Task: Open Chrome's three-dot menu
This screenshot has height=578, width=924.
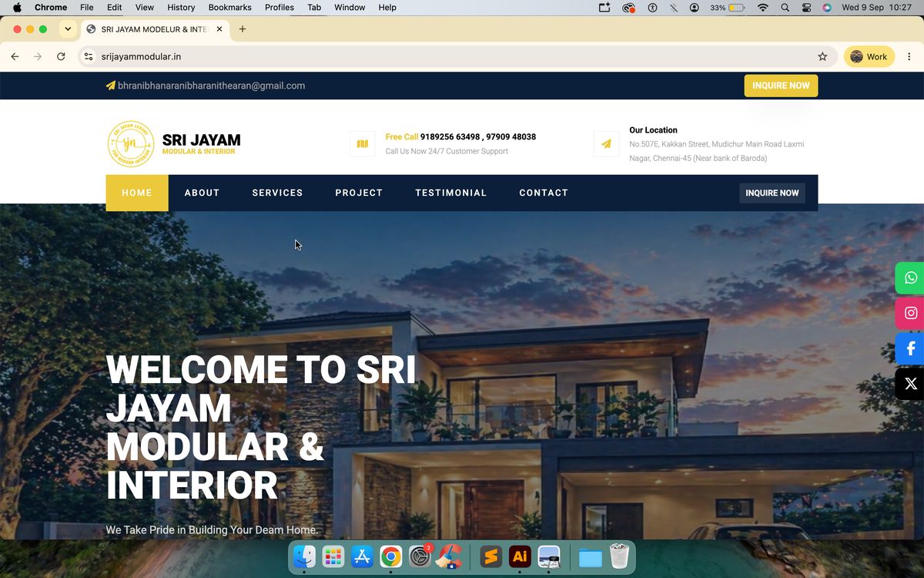Action: click(909, 56)
